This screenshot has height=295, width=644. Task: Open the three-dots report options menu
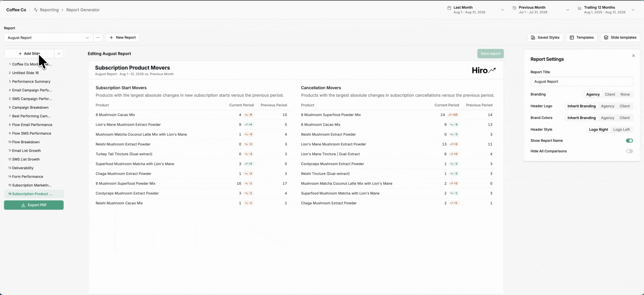[98, 38]
